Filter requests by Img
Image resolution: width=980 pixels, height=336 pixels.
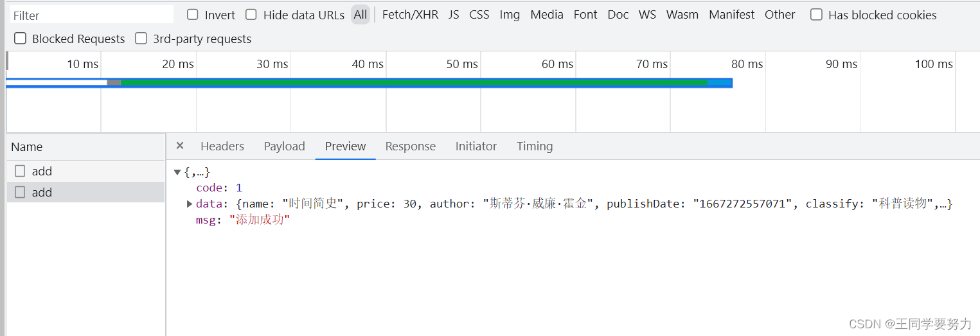tap(510, 14)
